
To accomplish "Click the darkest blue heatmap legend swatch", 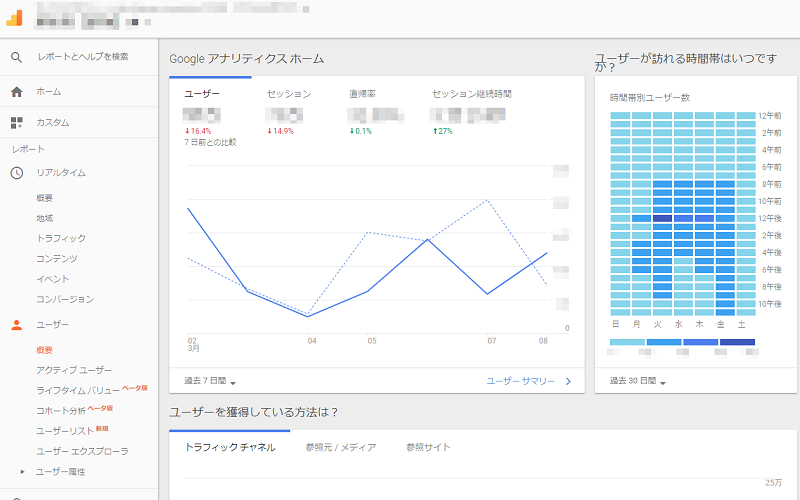I will coord(737,342).
